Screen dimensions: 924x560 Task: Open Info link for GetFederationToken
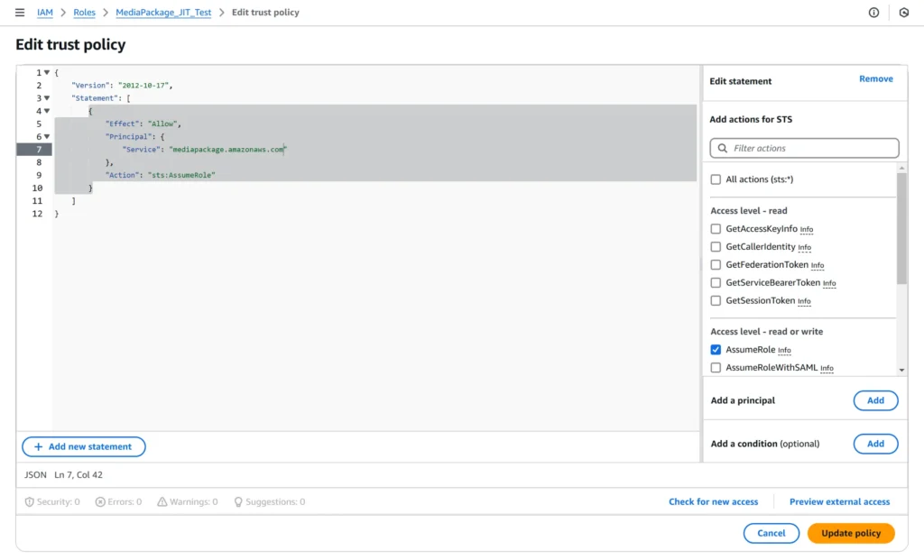click(x=818, y=266)
